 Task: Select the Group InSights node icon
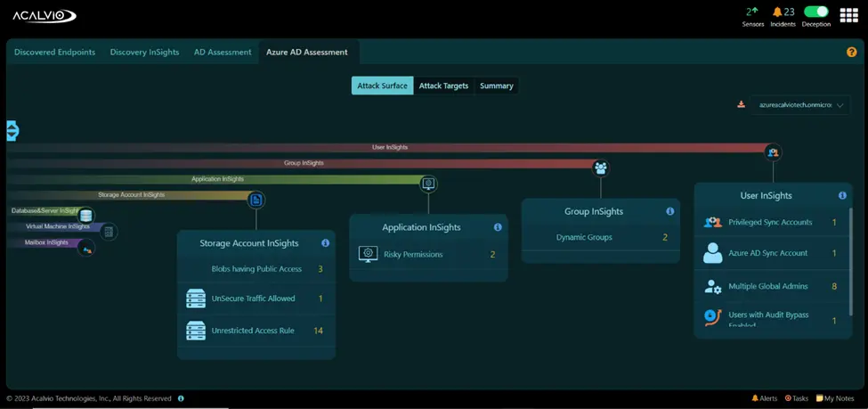601,168
